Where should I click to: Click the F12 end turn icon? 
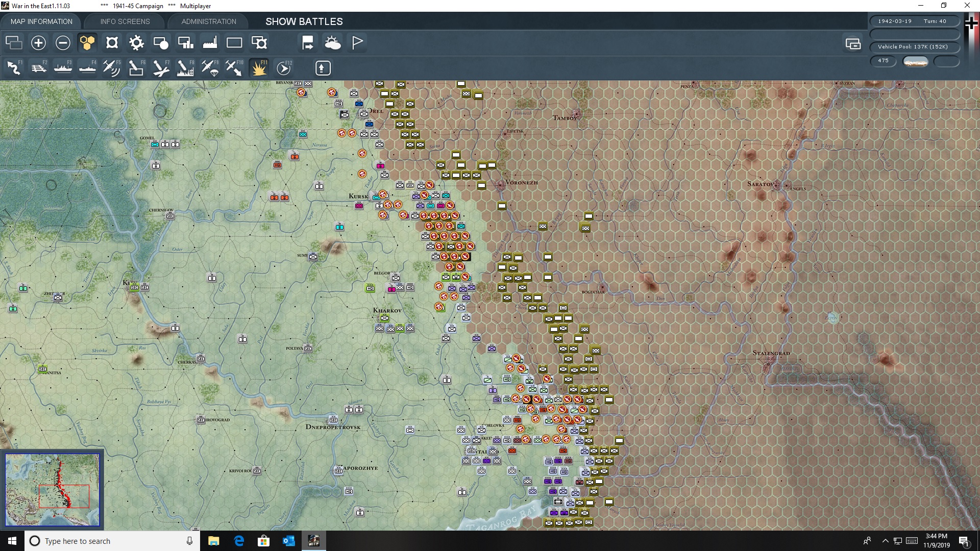pos(284,68)
